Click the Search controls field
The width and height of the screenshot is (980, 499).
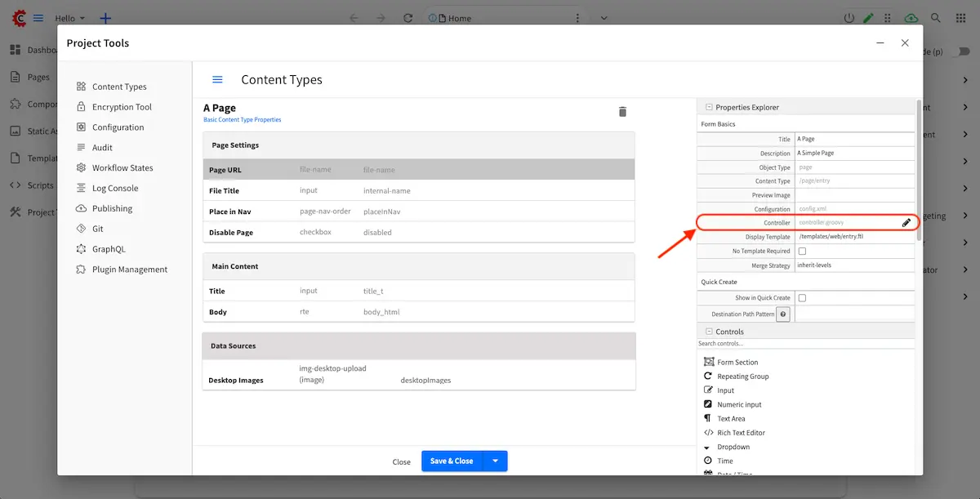click(x=805, y=344)
